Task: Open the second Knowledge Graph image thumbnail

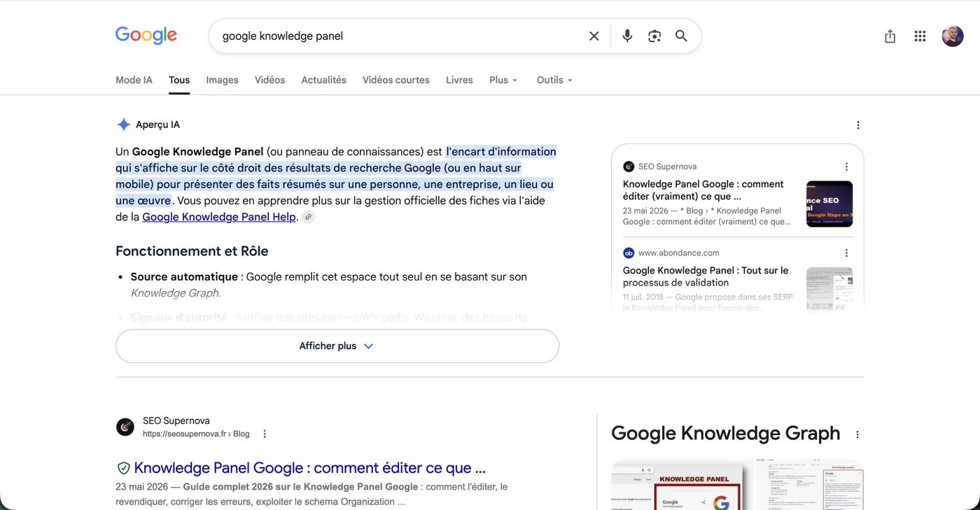Action: click(809, 485)
